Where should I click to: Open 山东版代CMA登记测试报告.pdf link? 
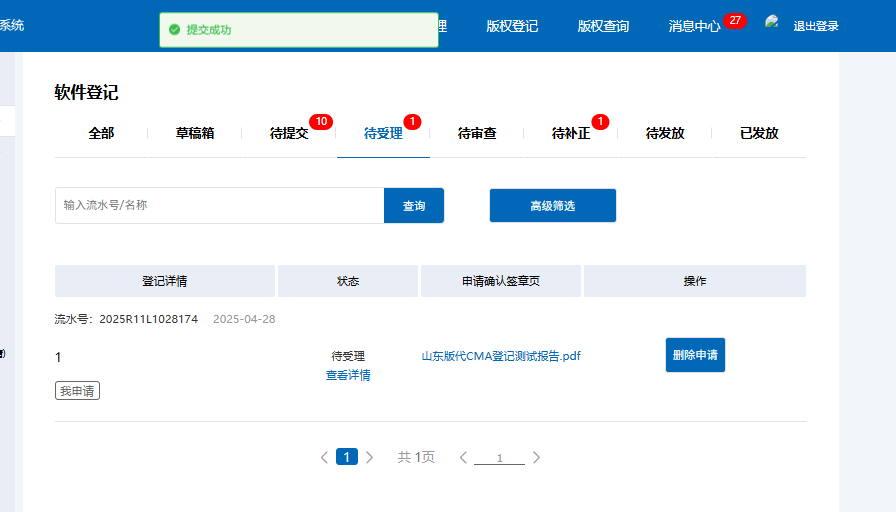[501, 356]
